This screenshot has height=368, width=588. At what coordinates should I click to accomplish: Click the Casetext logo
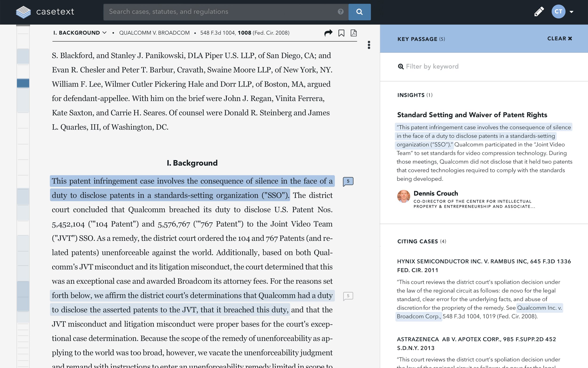[45, 12]
